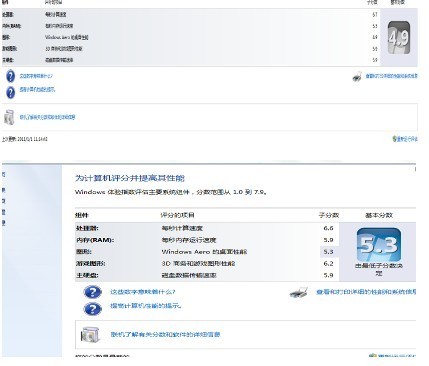Click the 4.9 subscore in 4.9 window's Aero row

375,37
